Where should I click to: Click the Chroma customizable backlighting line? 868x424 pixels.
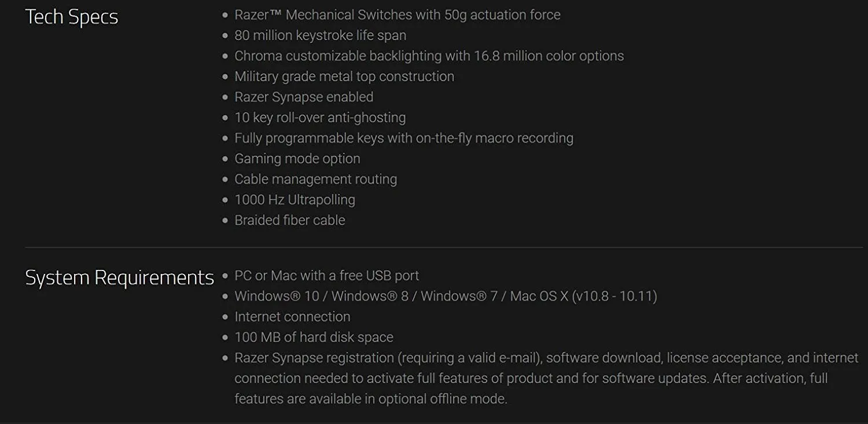(x=429, y=56)
